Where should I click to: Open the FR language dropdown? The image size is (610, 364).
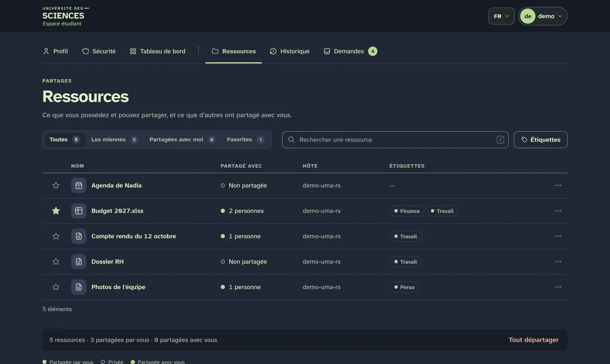(502, 16)
